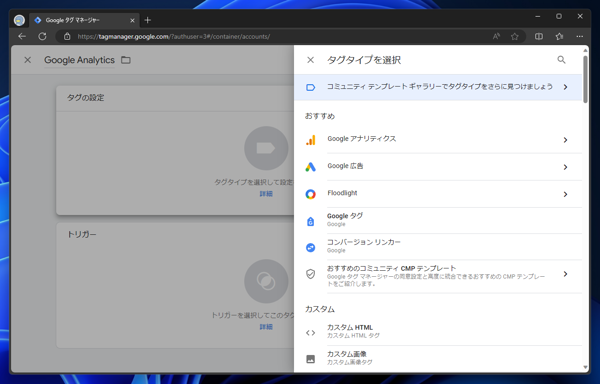Choose カスタム HTML tag type
Image resolution: width=600 pixels, height=384 pixels.
pyautogui.click(x=438, y=332)
